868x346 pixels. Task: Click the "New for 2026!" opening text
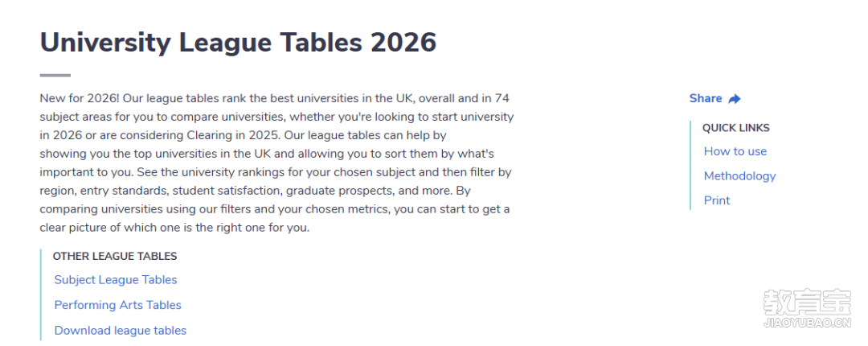pyautogui.click(x=80, y=99)
